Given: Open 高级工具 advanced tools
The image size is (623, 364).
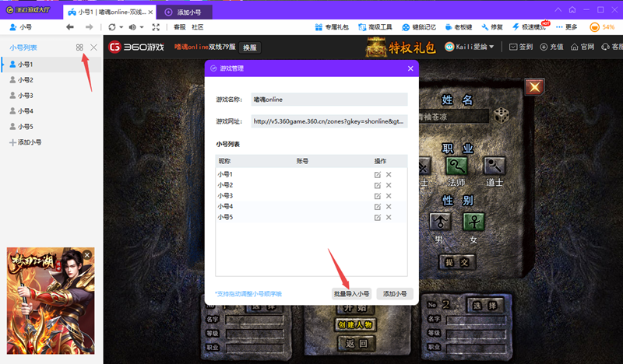Looking at the screenshot, I should 375,27.
